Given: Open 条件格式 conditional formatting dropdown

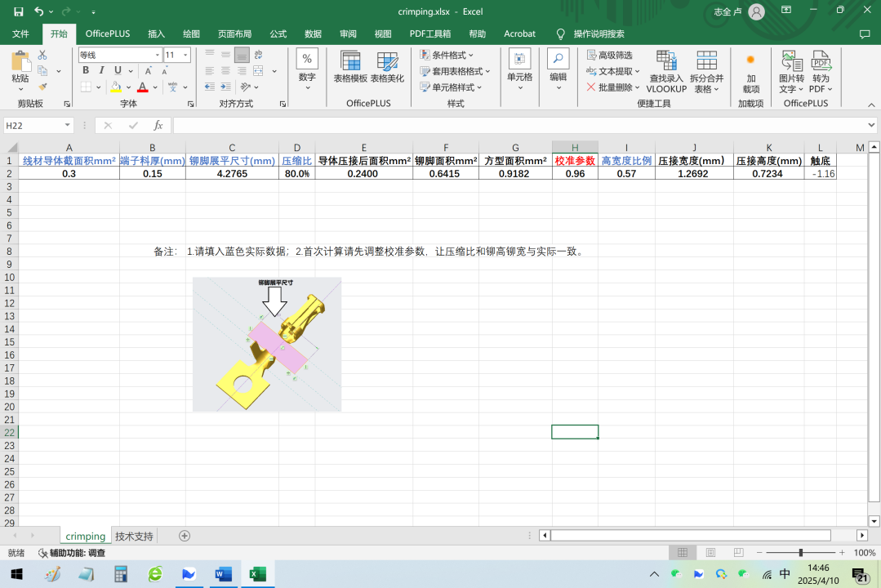Looking at the screenshot, I should tap(447, 55).
